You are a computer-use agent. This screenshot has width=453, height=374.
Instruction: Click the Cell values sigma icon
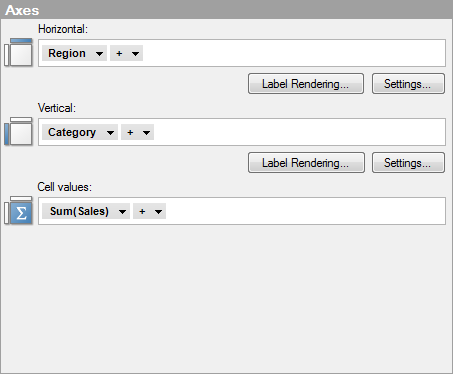pyautogui.click(x=18, y=210)
